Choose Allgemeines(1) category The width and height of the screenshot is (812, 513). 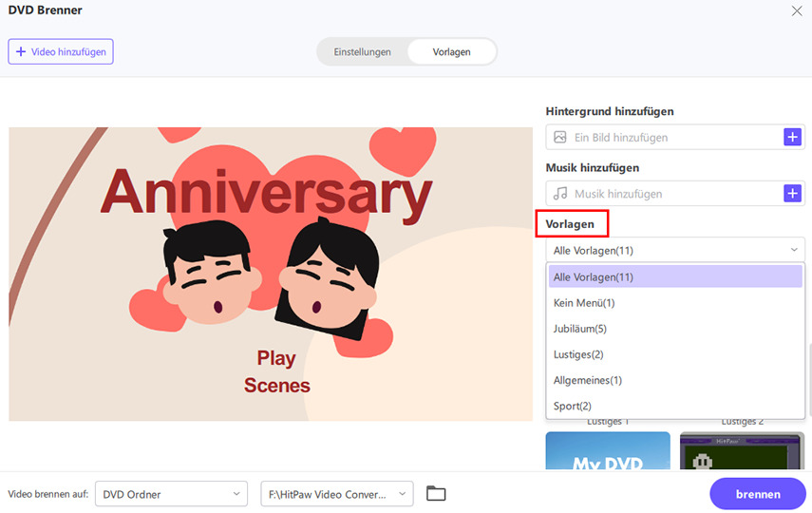675,380
